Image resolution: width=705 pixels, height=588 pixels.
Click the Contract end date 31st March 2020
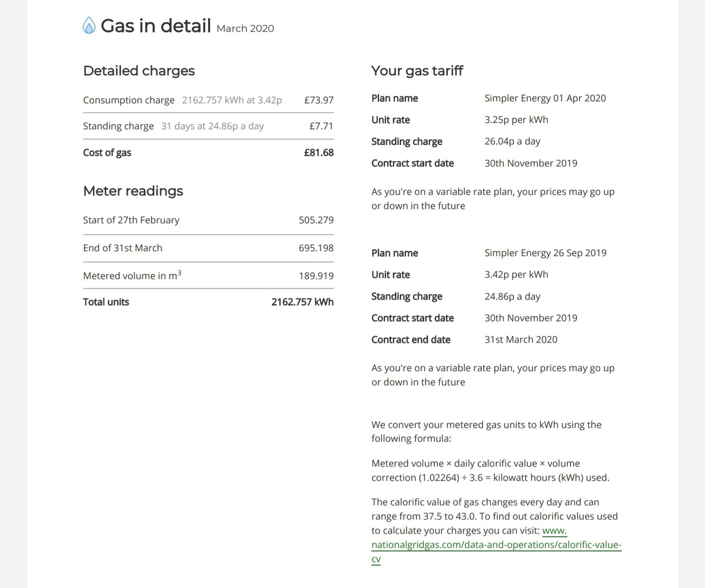pos(521,339)
